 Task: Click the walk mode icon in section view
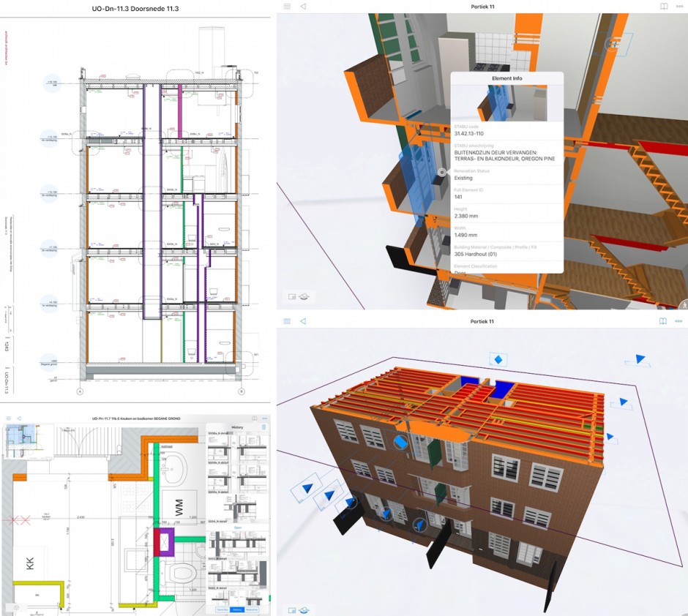pos(684,302)
